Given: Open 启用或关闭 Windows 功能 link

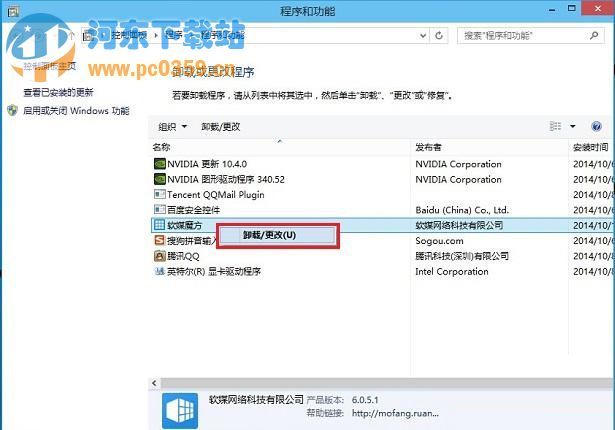Looking at the screenshot, I should (76, 111).
